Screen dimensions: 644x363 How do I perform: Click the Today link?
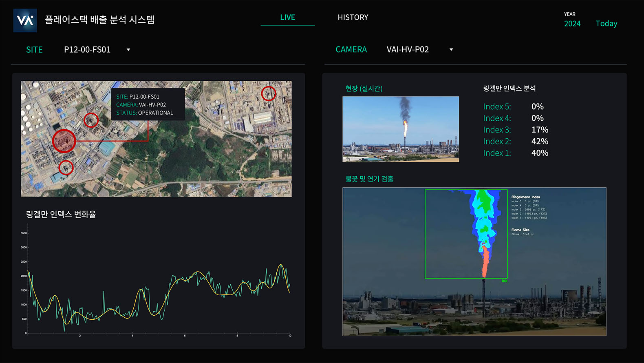coord(607,24)
